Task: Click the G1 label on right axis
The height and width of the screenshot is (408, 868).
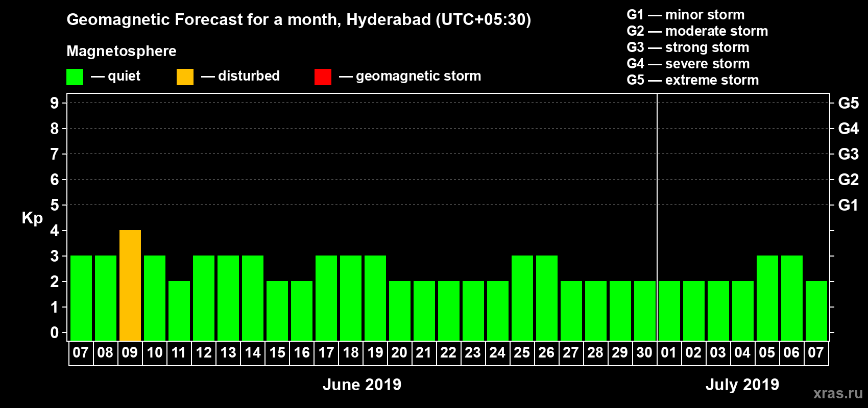Action: tap(848, 205)
